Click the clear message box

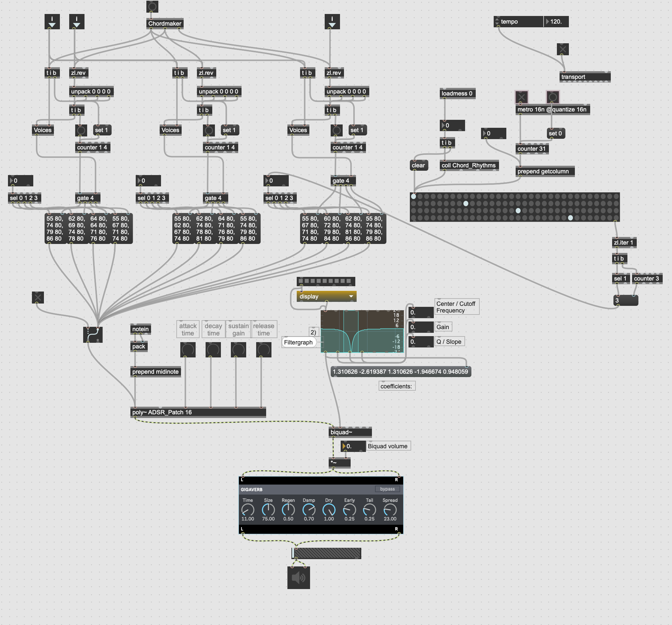pyautogui.click(x=418, y=165)
